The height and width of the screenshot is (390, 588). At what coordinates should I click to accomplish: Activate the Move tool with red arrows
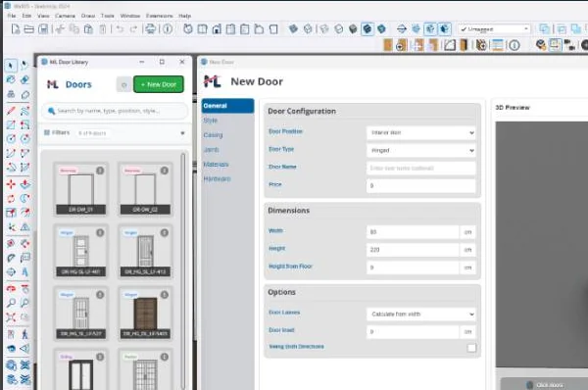coord(11,184)
